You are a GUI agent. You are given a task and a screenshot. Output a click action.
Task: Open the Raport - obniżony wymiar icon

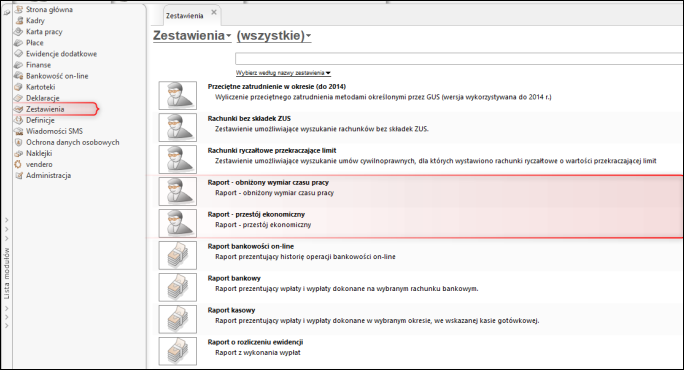click(178, 191)
